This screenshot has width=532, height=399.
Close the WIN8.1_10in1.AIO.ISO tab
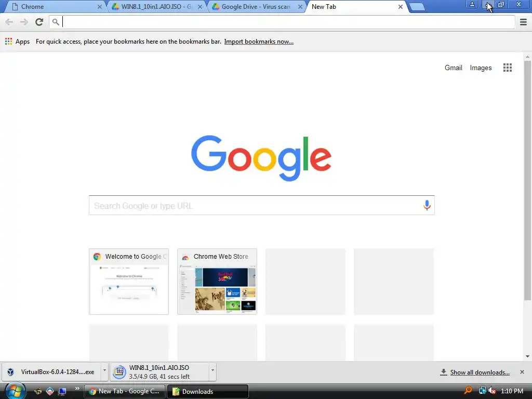pos(200,7)
